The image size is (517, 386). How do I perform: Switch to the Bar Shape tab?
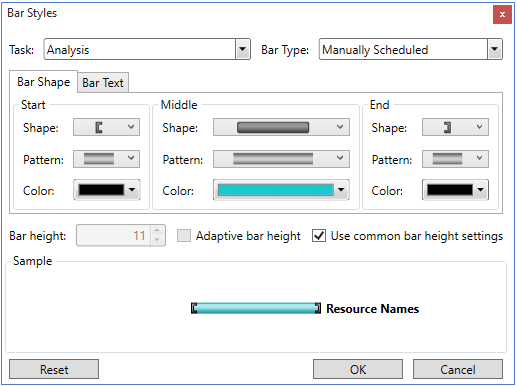click(x=44, y=82)
